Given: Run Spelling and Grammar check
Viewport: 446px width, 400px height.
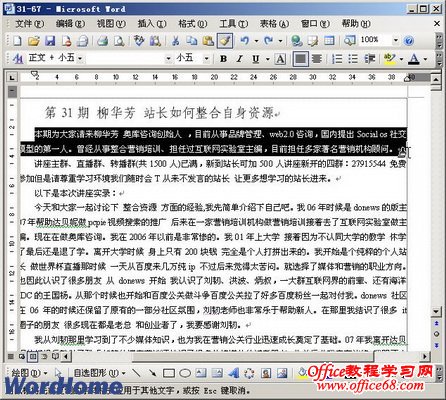Looking at the screenshot, I should click(139, 41).
